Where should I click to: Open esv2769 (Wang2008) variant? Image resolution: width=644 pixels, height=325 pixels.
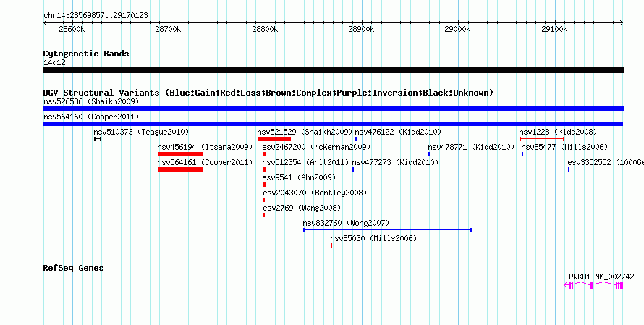(x=302, y=208)
